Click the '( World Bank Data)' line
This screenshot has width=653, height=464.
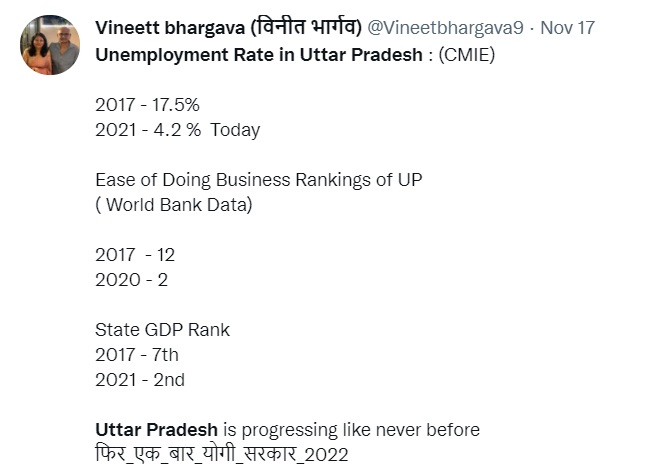pos(173,205)
